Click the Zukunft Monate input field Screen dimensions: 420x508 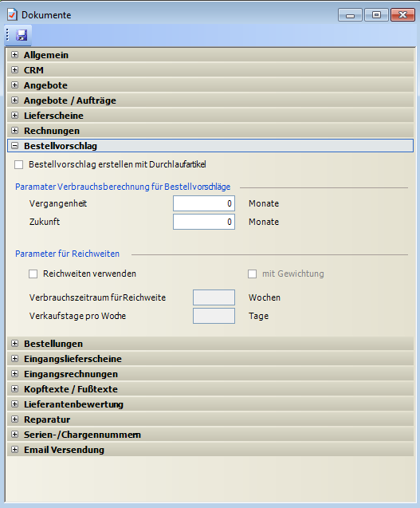(204, 222)
